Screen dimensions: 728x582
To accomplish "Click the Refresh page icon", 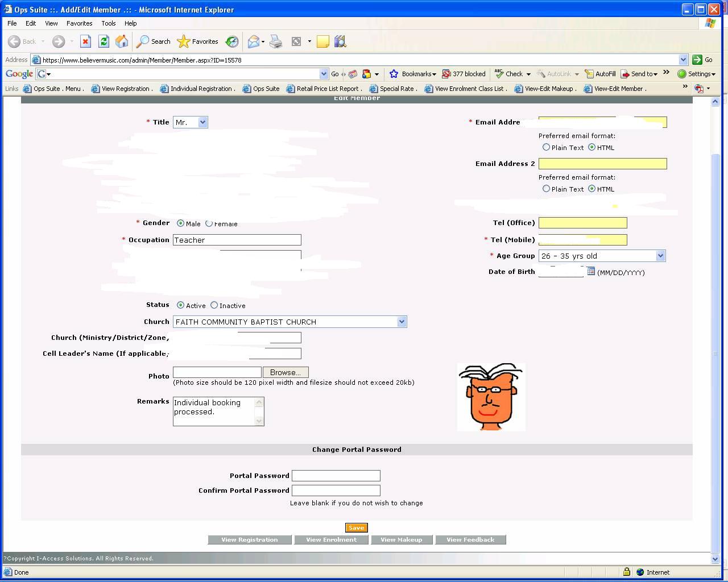I will click(x=104, y=41).
